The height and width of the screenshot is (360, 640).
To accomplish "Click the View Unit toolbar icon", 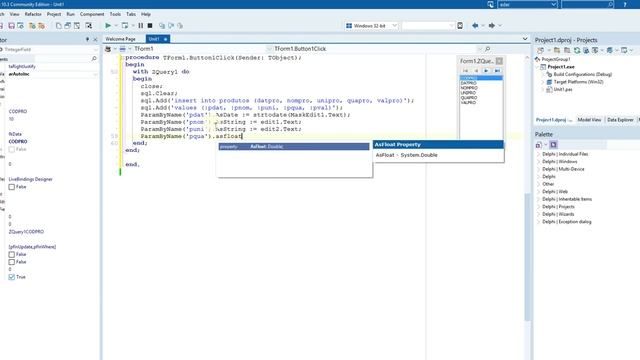I will point(68,25).
